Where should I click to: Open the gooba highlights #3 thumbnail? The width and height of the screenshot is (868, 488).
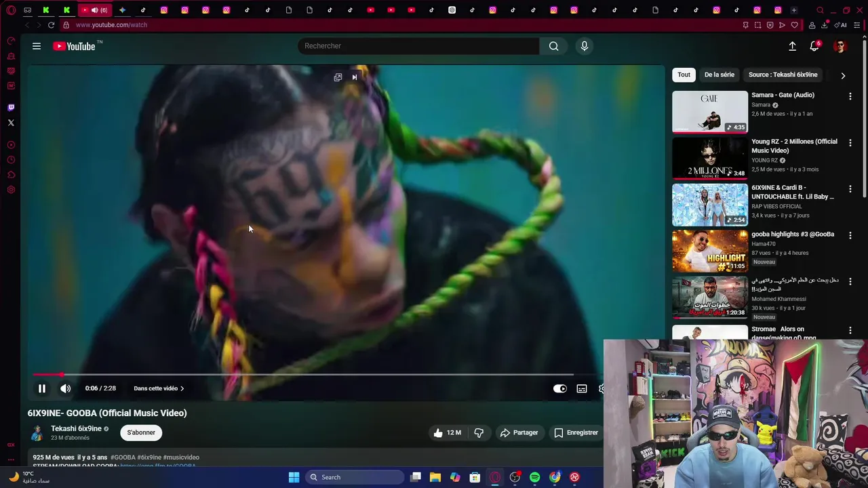coord(710,251)
